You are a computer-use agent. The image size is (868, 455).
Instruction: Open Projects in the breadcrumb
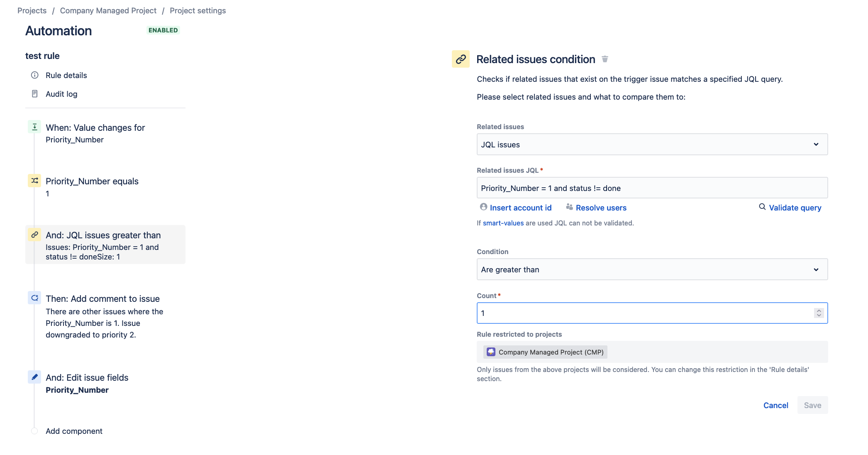32,10
